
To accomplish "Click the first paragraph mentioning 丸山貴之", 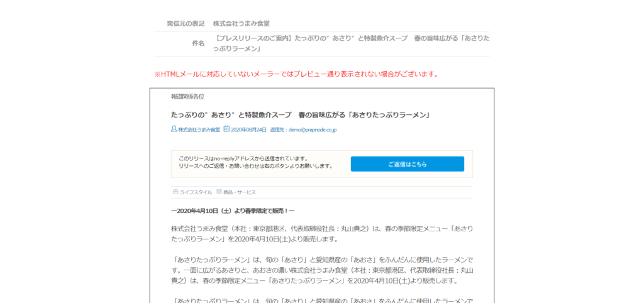I will point(321,233).
